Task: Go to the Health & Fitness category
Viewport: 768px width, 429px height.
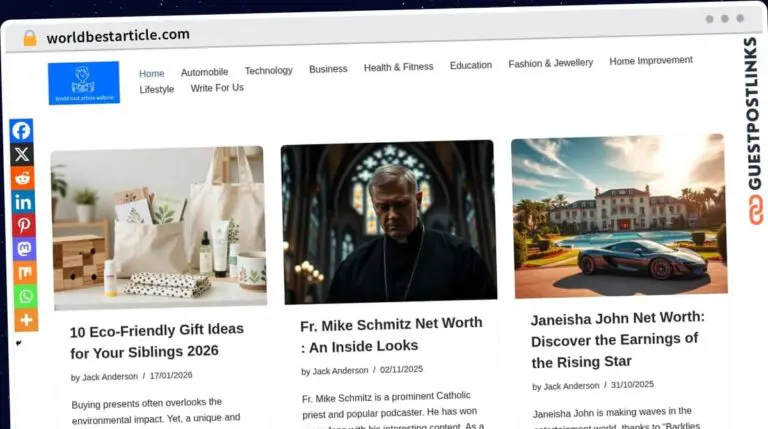Action: (398, 67)
